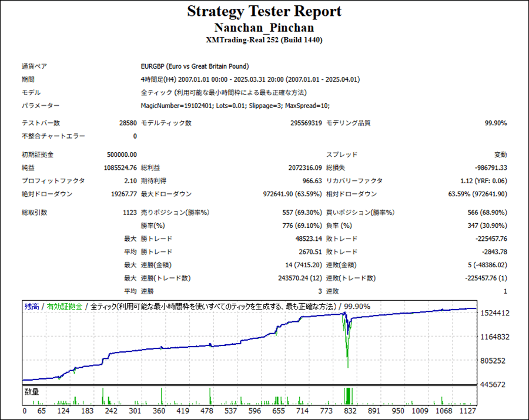Click the '-225457.76 (1)' consecutive loss value
This screenshot has height=420, width=529.
[x=486, y=278]
